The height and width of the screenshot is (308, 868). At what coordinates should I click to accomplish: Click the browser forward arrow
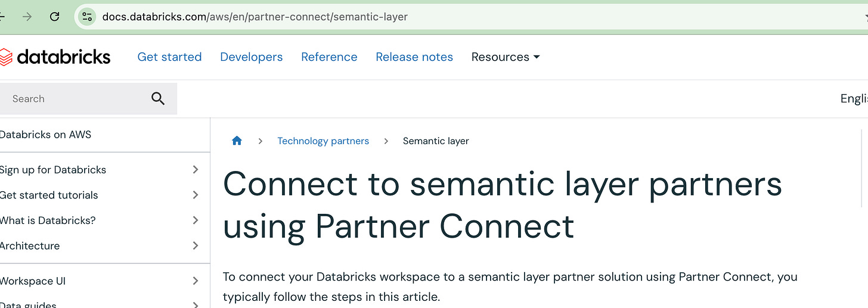tap(27, 17)
